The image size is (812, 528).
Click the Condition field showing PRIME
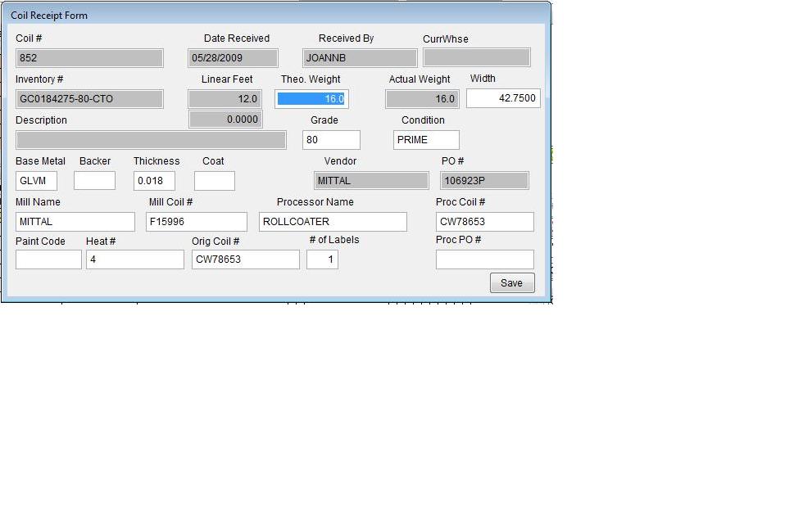coord(426,140)
